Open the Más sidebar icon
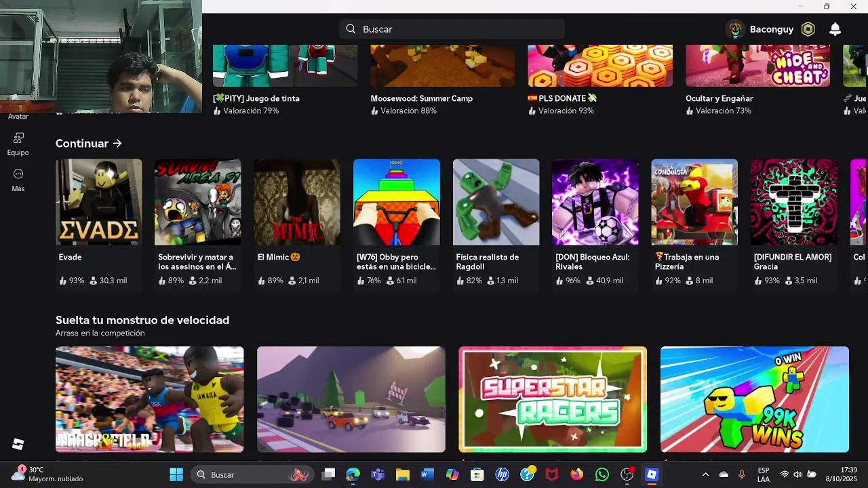The height and width of the screenshot is (488, 868). tap(18, 174)
